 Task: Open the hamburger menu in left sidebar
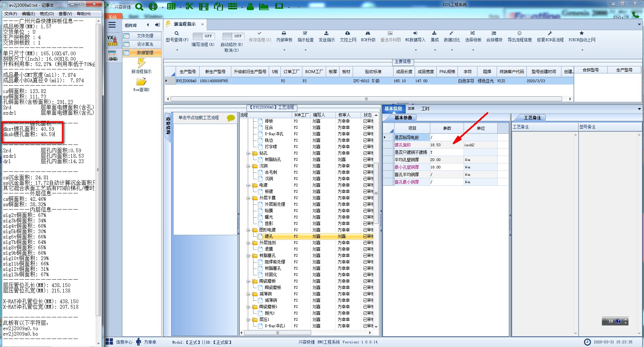[x=112, y=25]
